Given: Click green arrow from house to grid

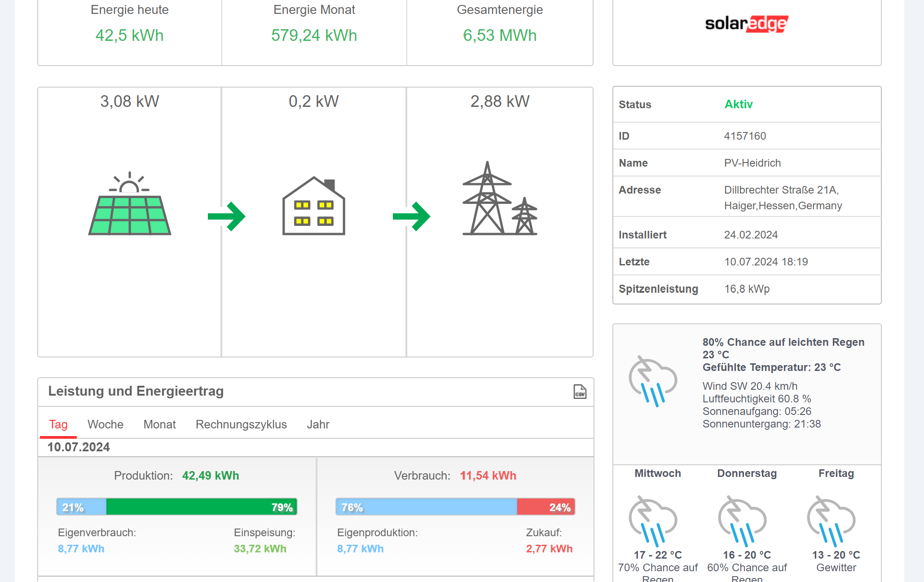Looking at the screenshot, I should [x=411, y=216].
